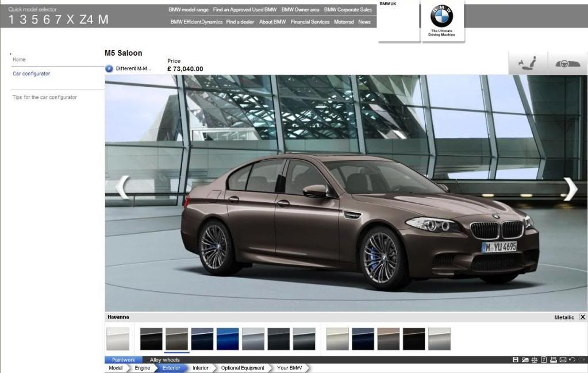
Task: Open BMW Corporate Sales menu
Action: (348, 10)
